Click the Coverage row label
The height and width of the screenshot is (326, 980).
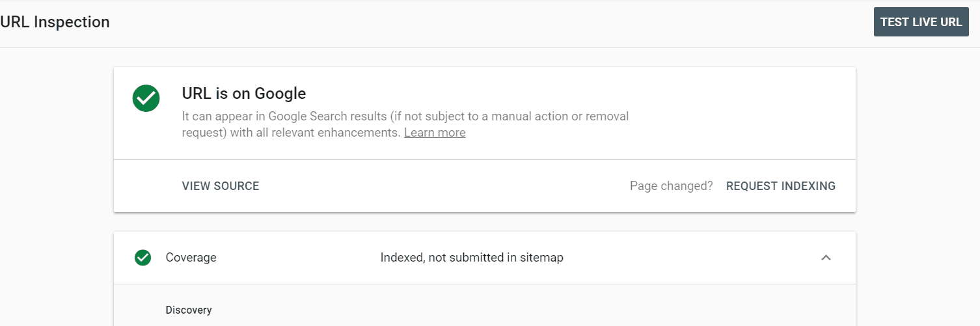(x=191, y=258)
